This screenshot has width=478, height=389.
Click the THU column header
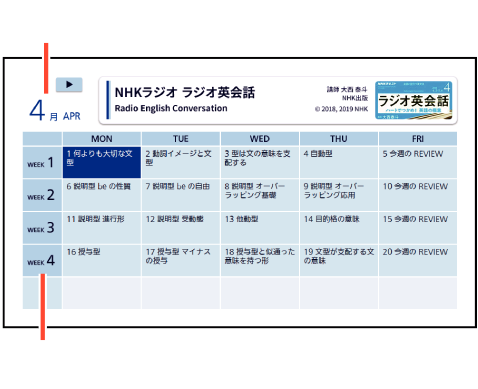point(339,139)
